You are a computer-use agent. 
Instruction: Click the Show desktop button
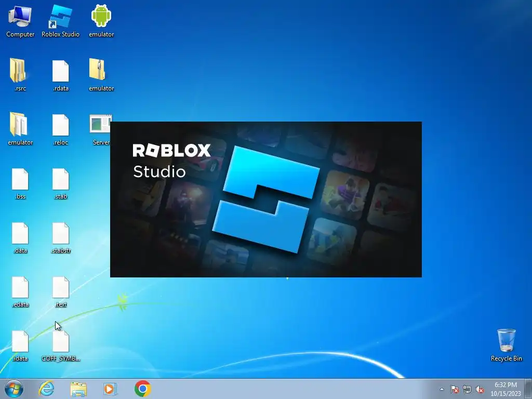pos(528,389)
